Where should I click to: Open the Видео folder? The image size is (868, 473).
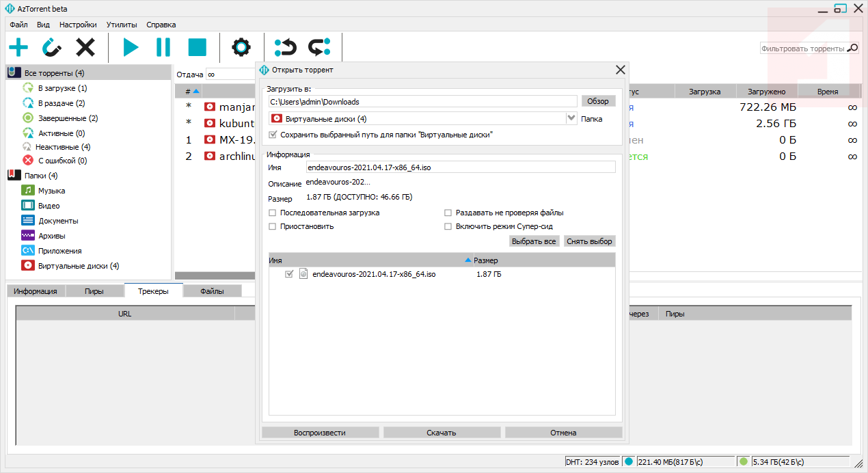(x=49, y=206)
